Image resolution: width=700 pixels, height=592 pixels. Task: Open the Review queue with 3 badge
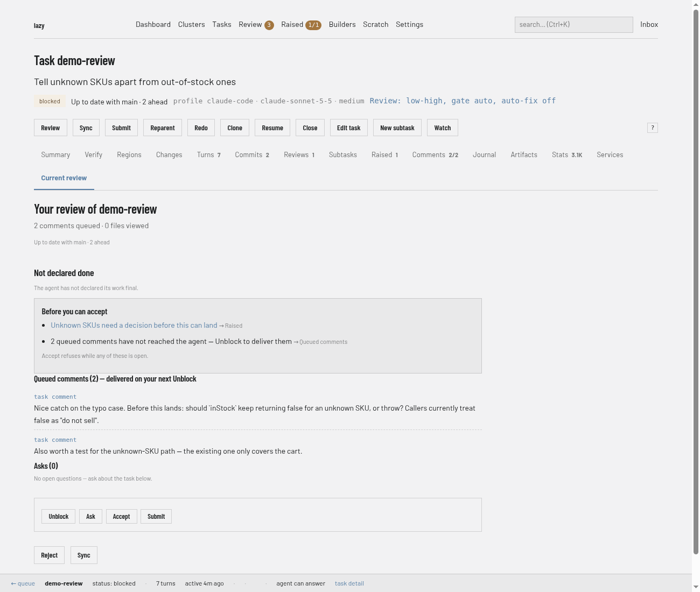click(x=256, y=25)
